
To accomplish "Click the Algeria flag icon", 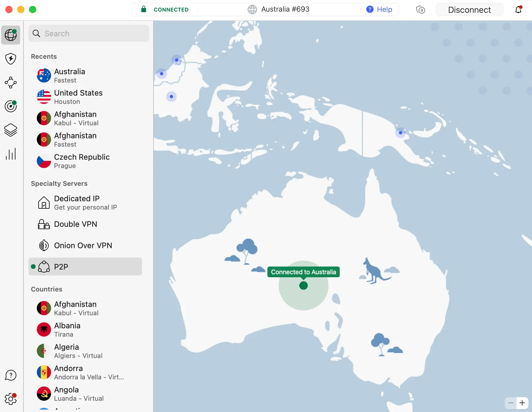I will click(x=44, y=351).
